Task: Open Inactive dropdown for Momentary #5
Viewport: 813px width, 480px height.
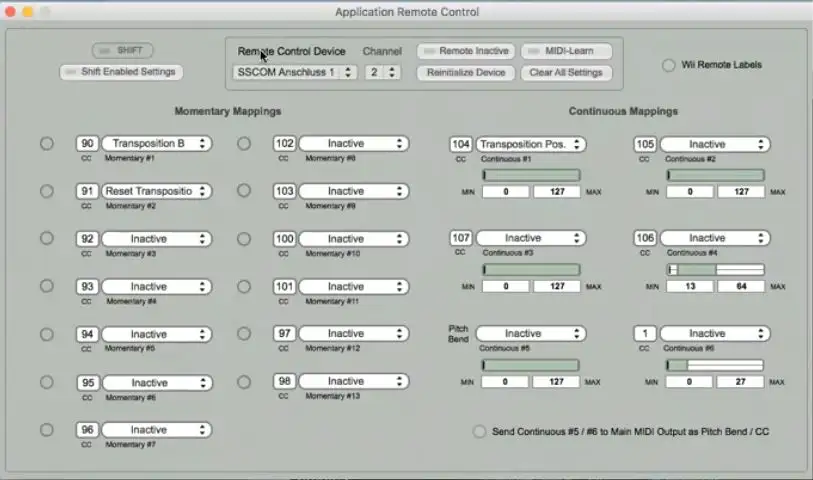Action: point(157,334)
